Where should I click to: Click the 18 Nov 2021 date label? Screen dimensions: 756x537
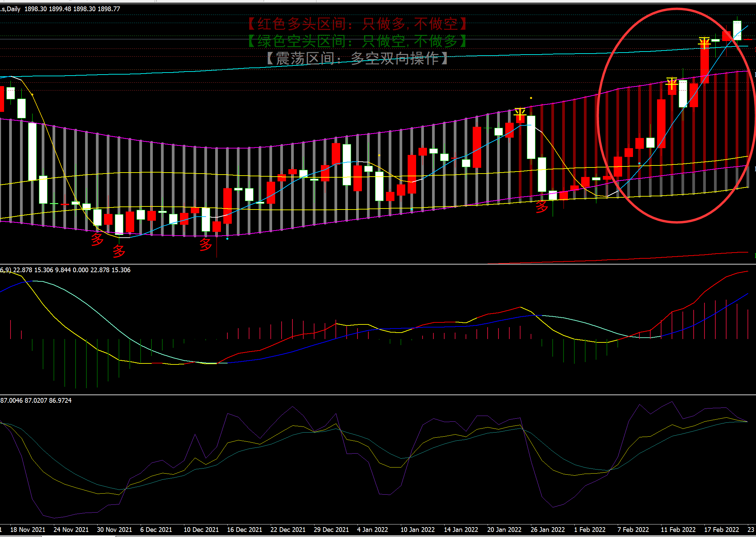coord(28,530)
